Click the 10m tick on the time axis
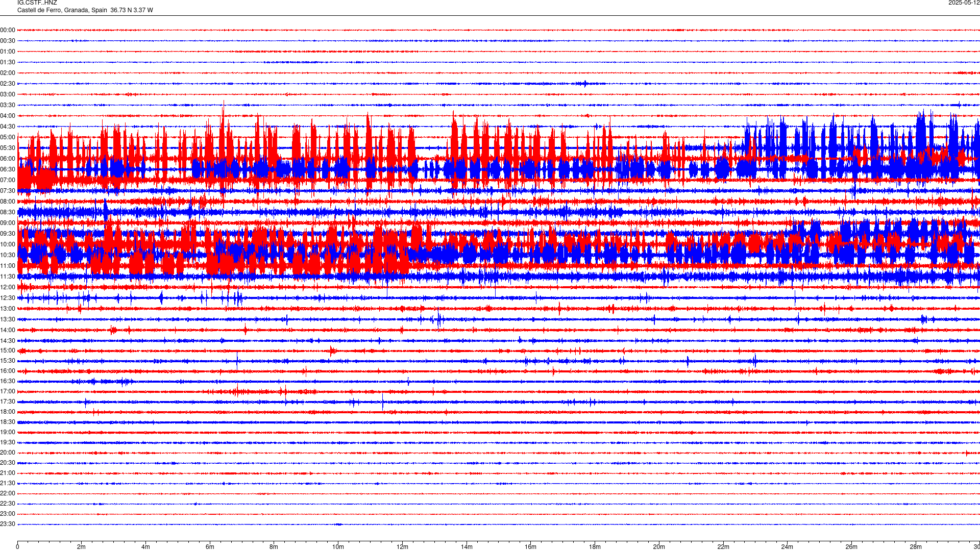 tap(338, 547)
